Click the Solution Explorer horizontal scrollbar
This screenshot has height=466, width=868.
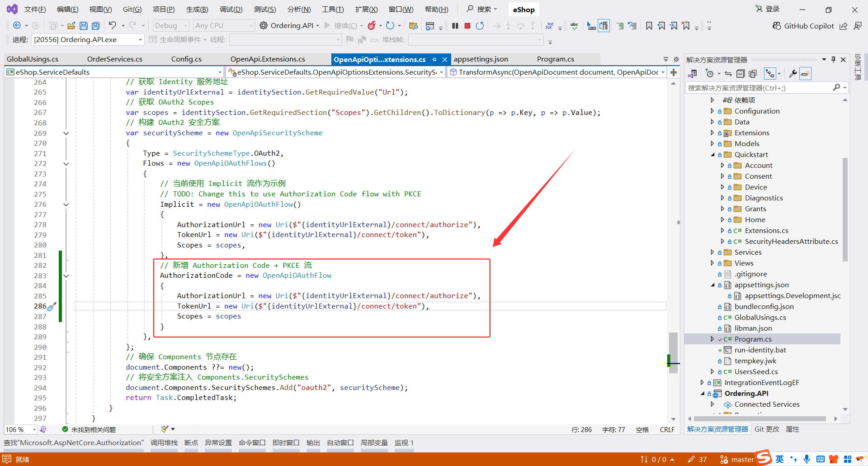pyautogui.click(x=759, y=419)
